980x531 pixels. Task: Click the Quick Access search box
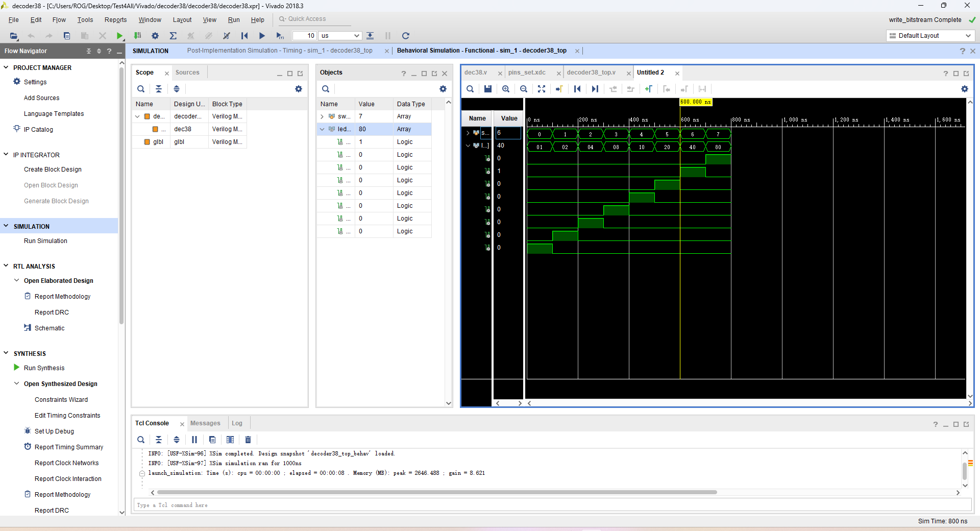[x=314, y=19]
